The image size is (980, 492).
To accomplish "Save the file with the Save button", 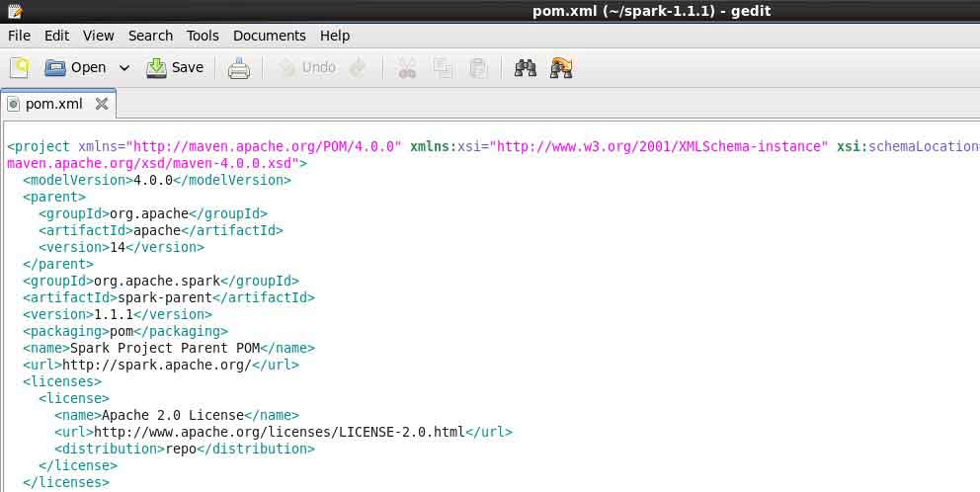I will tap(175, 67).
